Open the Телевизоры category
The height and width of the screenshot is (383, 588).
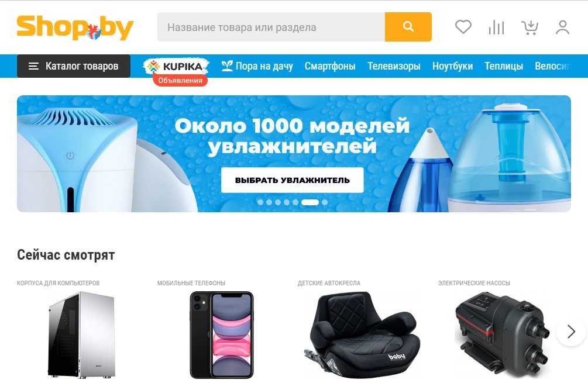(394, 66)
